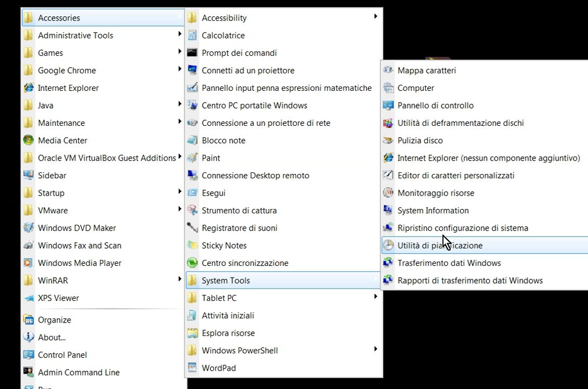This screenshot has width=588, height=389.
Task: Click the Strumento di cattura scissors icon
Action: pos(192,210)
